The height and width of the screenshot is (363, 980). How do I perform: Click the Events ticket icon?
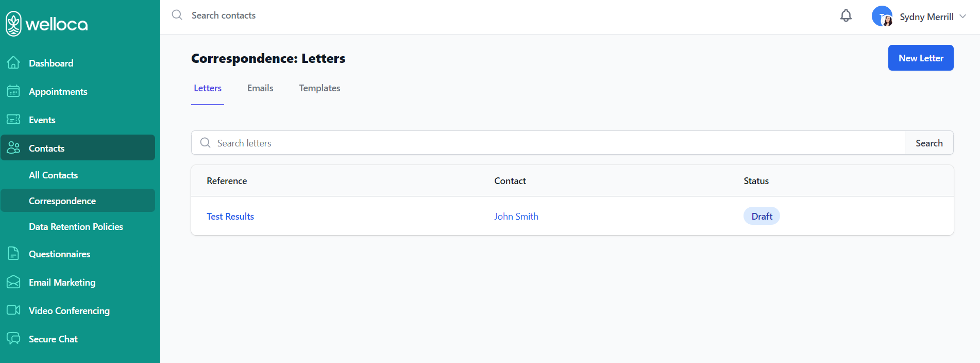(13, 120)
